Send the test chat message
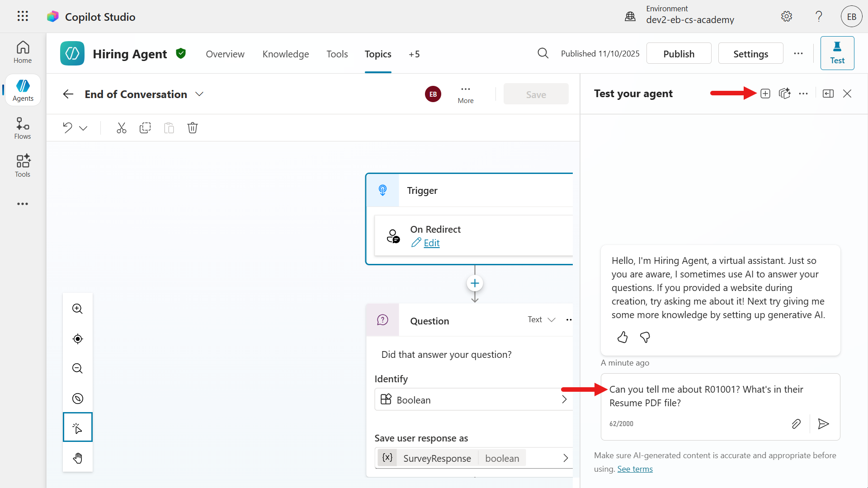868x488 pixels. point(823,423)
